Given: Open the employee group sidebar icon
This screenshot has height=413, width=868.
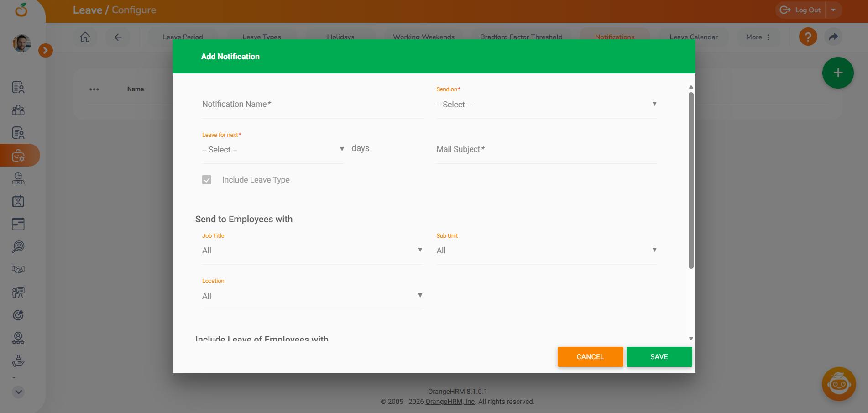Looking at the screenshot, I should click(x=18, y=110).
